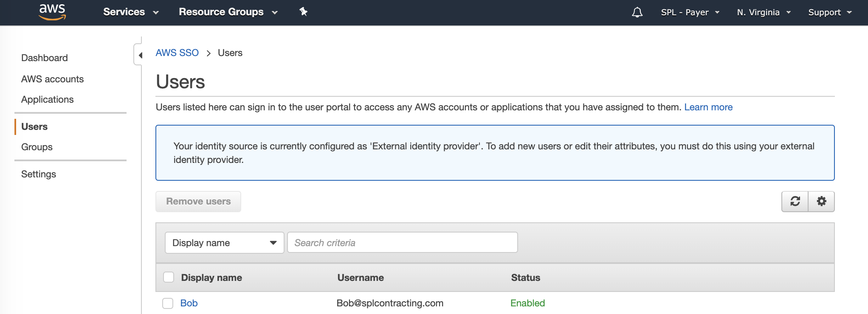The height and width of the screenshot is (314, 868).
Task: Tick the checkbox for Bob
Action: tap(168, 303)
